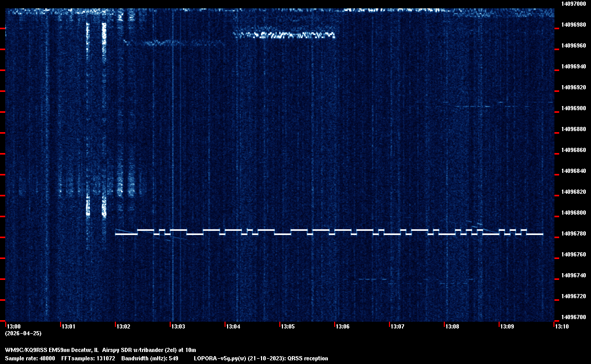The height and width of the screenshot is (364, 591).
Task: Click the 14096700 frequency label
Action: pyautogui.click(x=573, y=317)
